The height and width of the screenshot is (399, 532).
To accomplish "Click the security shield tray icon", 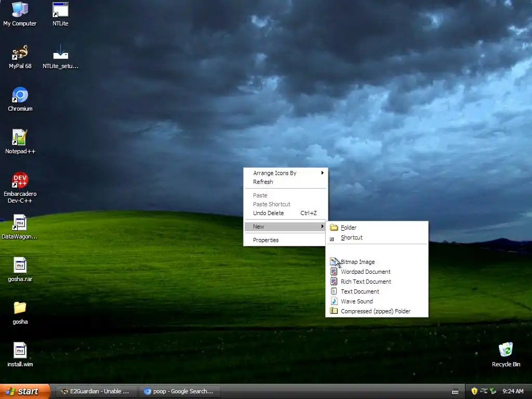I will click(x=474, y=391).
